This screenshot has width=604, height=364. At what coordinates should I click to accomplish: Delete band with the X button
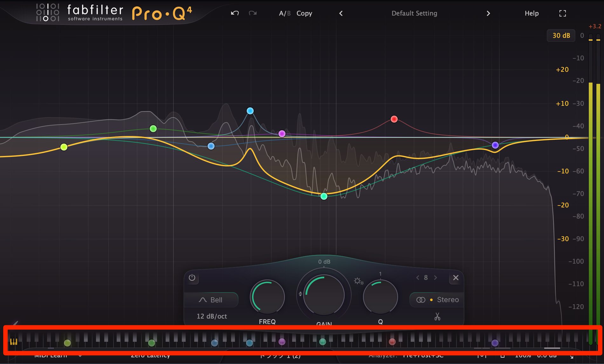coord(456,278)
